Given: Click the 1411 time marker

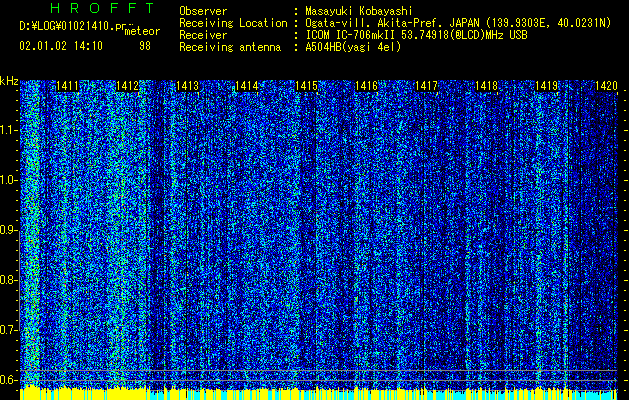Looking at the screenshot, I should 67,86.
